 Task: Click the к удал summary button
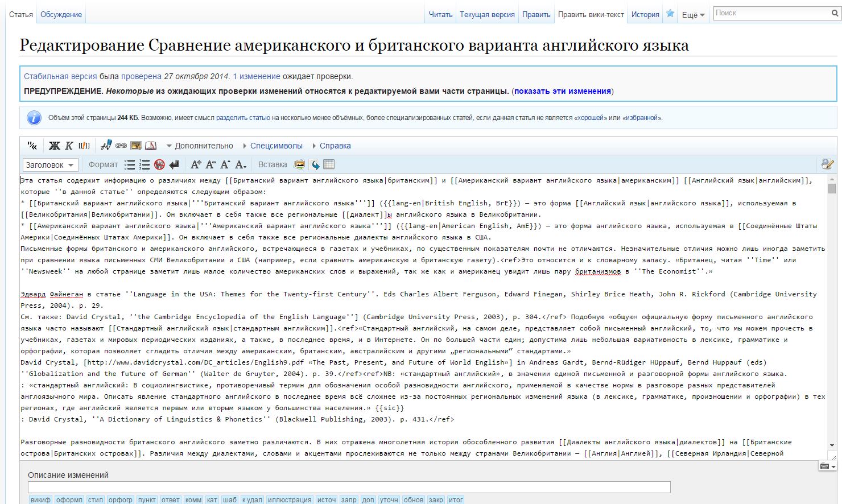252,499
